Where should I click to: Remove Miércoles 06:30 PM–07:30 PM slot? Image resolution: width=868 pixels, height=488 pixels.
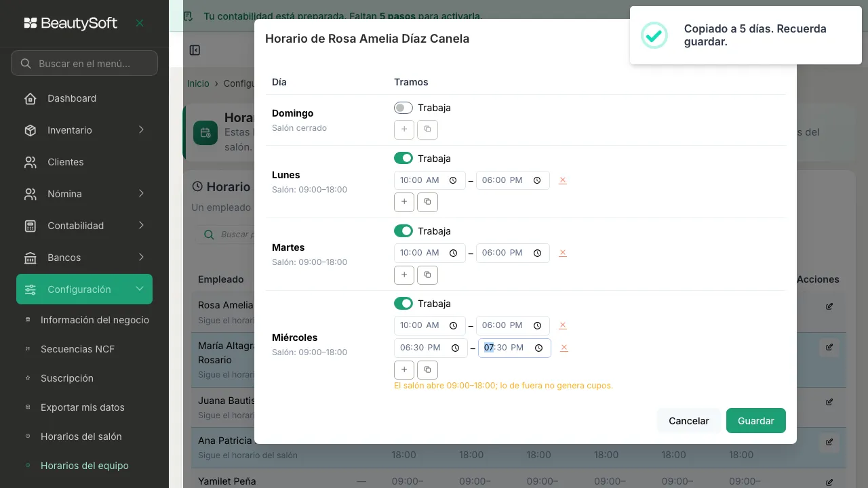click(x=564, y=348)
